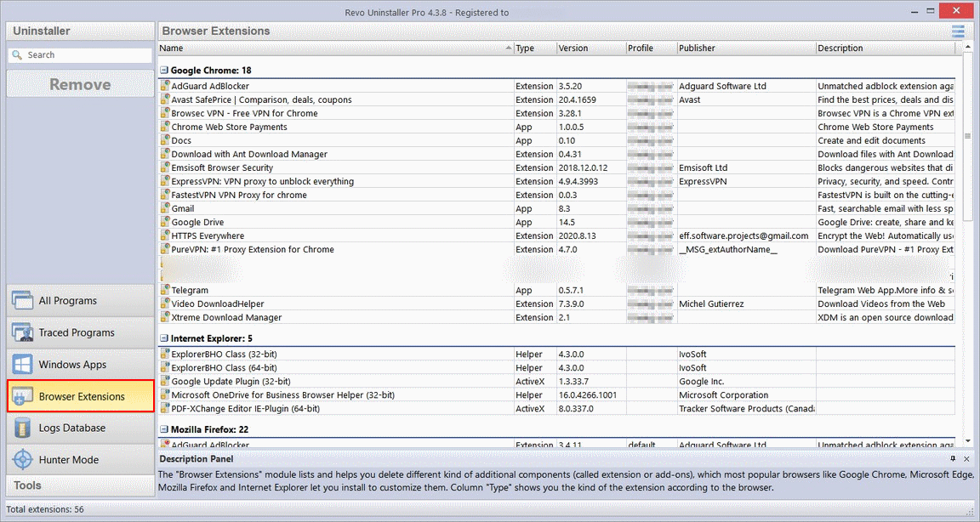Open the All Programs module icon
The image size is (980, 522).
22,300
